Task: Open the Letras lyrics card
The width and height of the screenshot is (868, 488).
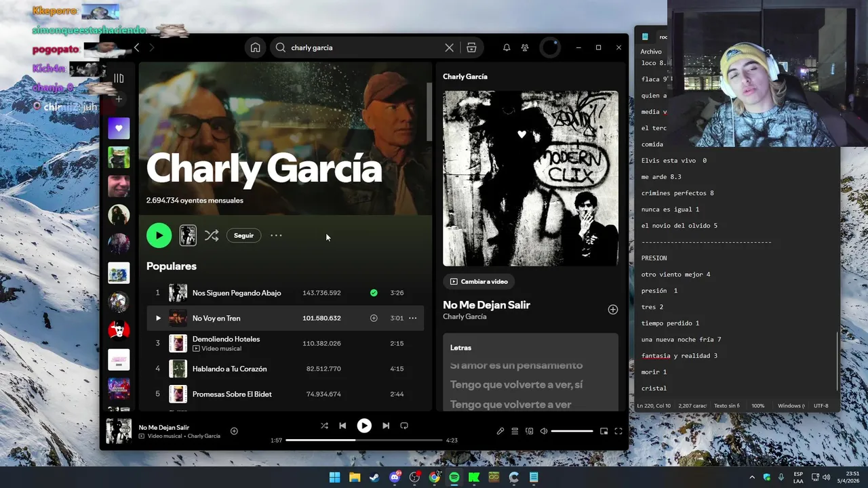Action: [x=530, y=371]
